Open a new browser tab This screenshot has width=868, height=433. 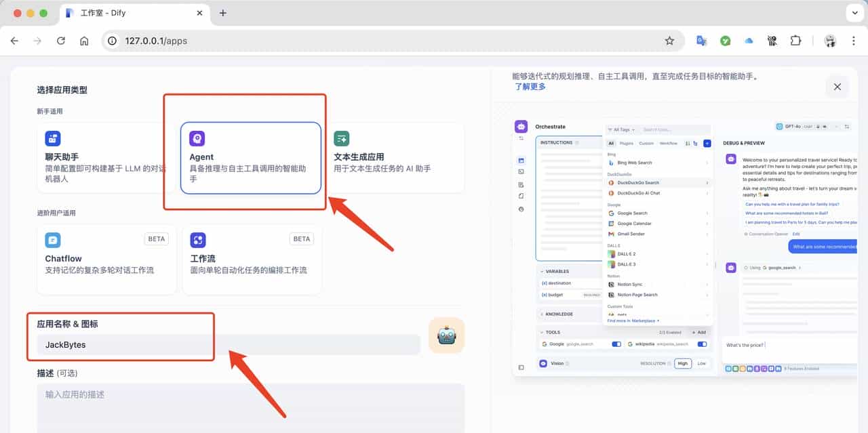point(223,13)
